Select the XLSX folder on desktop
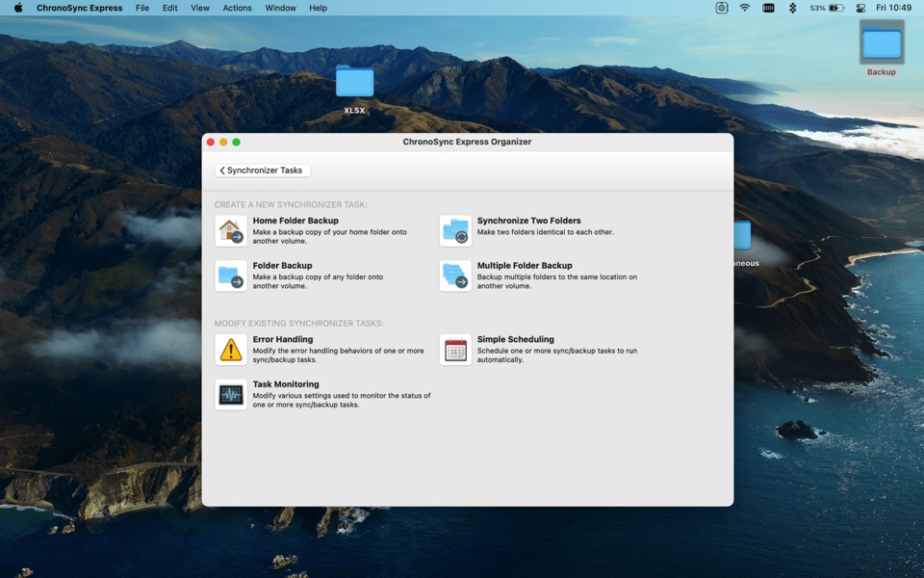Screen dimensions: 924x578 point(354,89)
